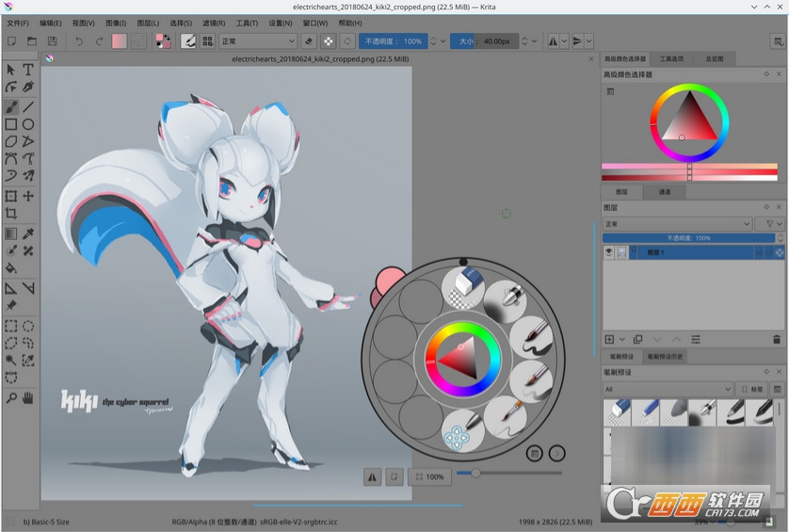Open the 滤镜(R) menu
This screenshot has height=532, width=789.
pyautogui.click(x=214, y=24)
